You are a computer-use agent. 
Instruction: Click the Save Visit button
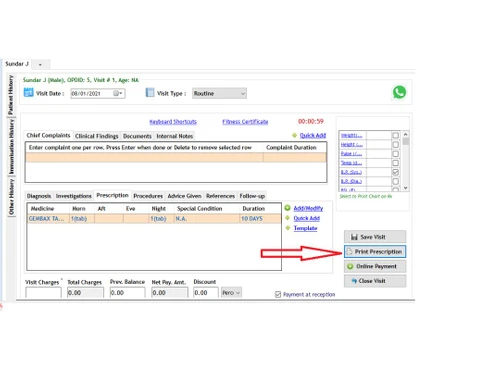[x=375, y=237]
